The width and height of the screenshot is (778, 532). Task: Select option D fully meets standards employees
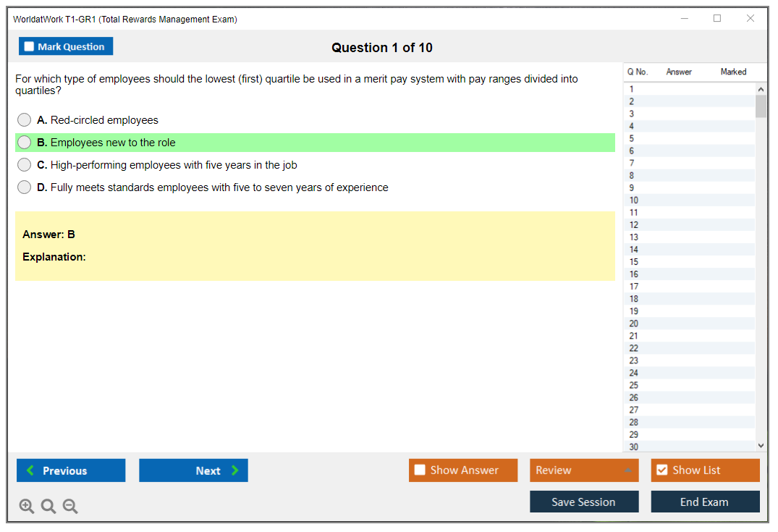click(x=25, y=187)
